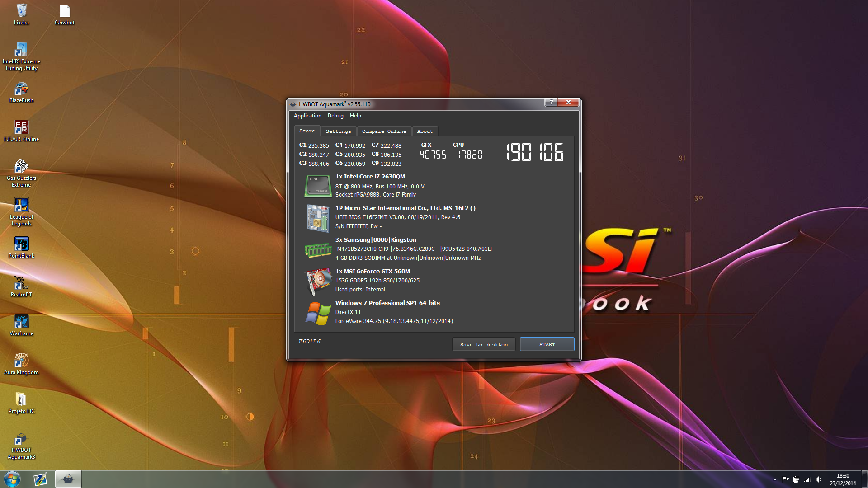
Task: Switch to the About tab
Action: 425,131
